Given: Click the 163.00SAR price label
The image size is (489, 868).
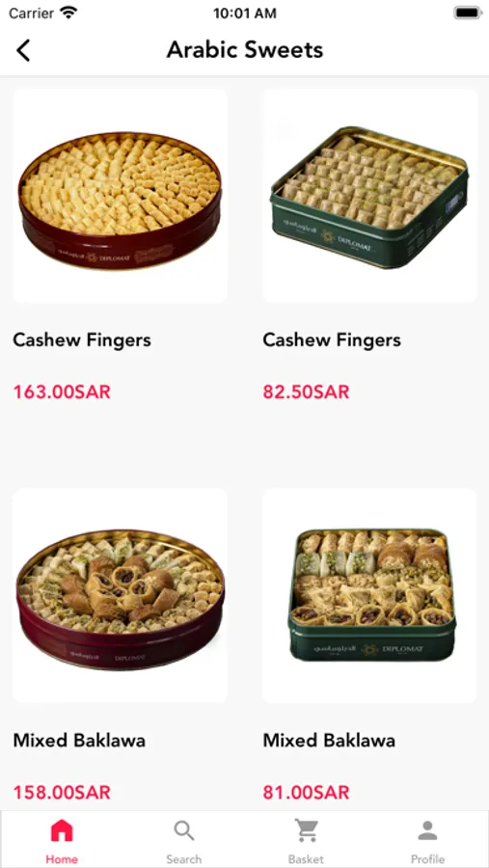Looking at the screenshot, I should tap(62, 392).
